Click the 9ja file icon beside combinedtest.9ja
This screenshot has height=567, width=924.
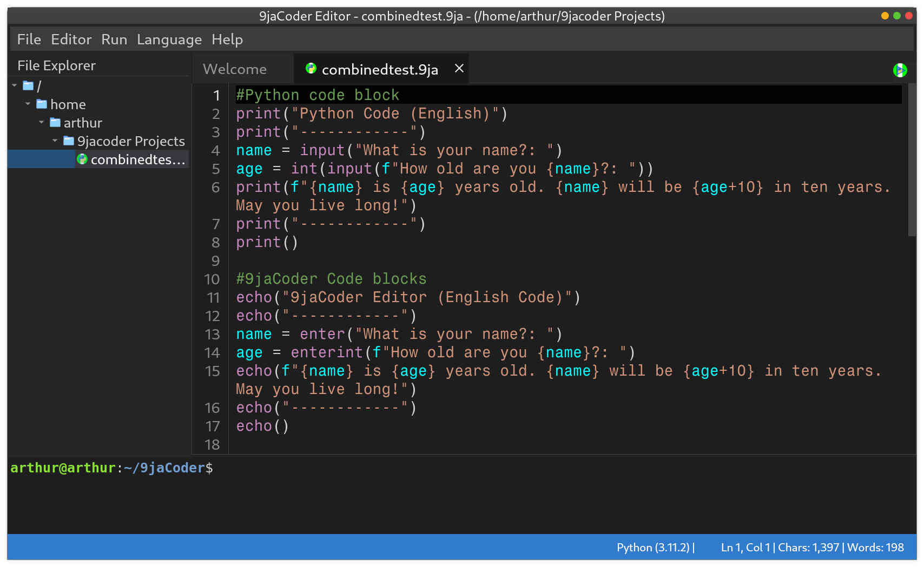pyautogui.click(x=82, y=159)
